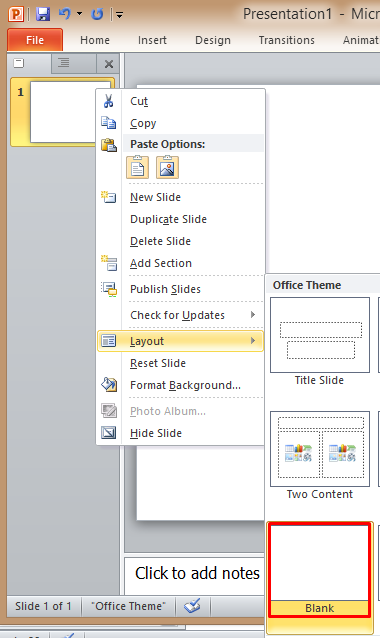Open the File tab

[x=35, y=40]
